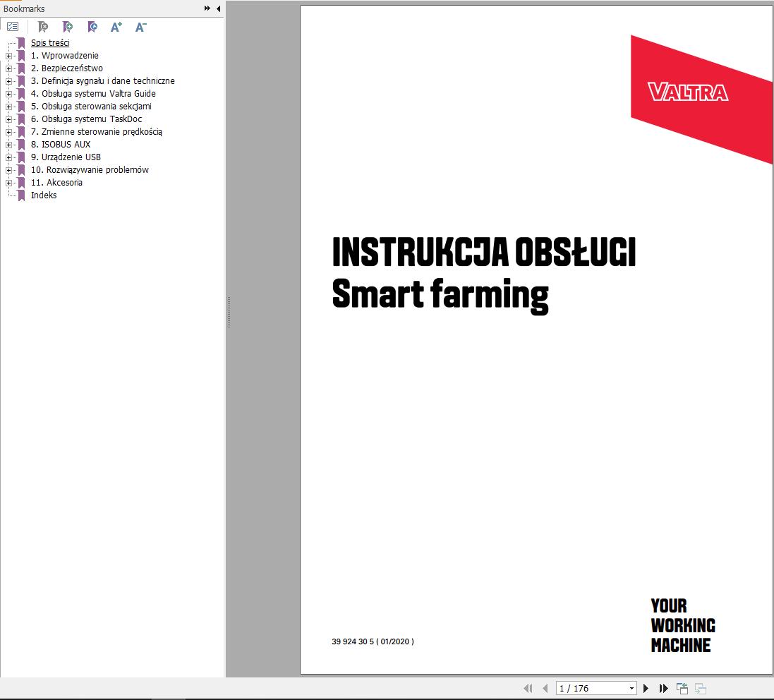Click the INSTRUKCJA OBSŁUGI heading on the page
Viewport: 774px width, 700px height.
pyautogui.click(x=484, y=252)
